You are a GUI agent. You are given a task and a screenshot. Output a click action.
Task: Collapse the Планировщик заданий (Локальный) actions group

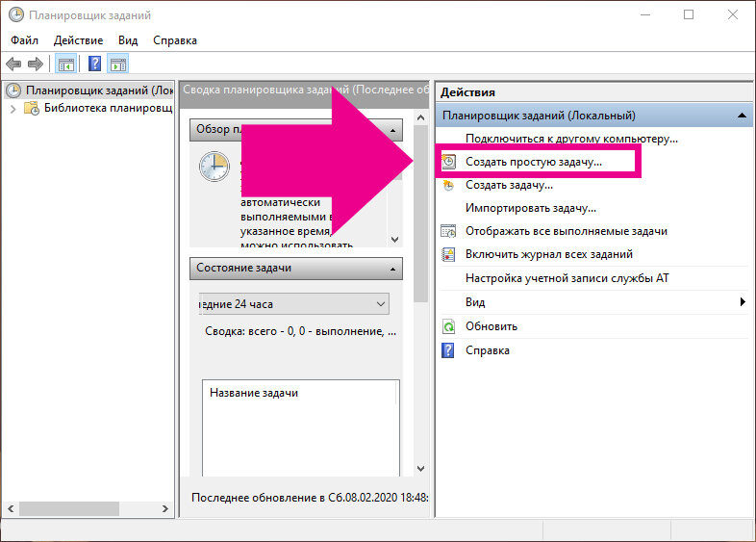point(742,116)
